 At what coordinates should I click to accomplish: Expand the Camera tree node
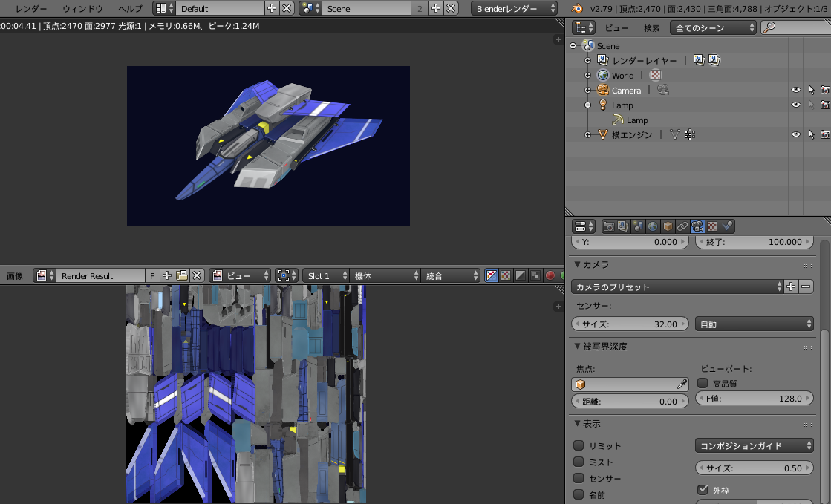[587, 90]
